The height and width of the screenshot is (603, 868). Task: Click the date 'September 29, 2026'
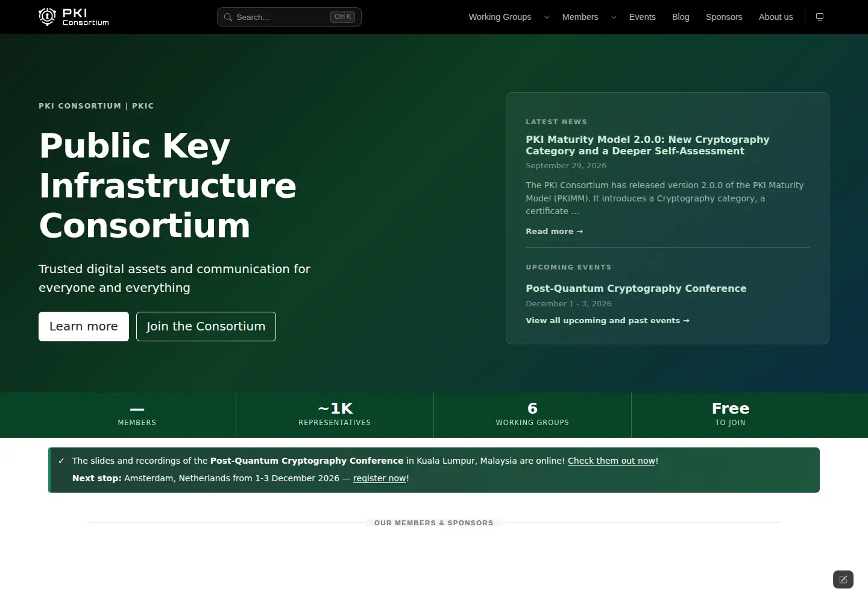(x=566, y=166)
